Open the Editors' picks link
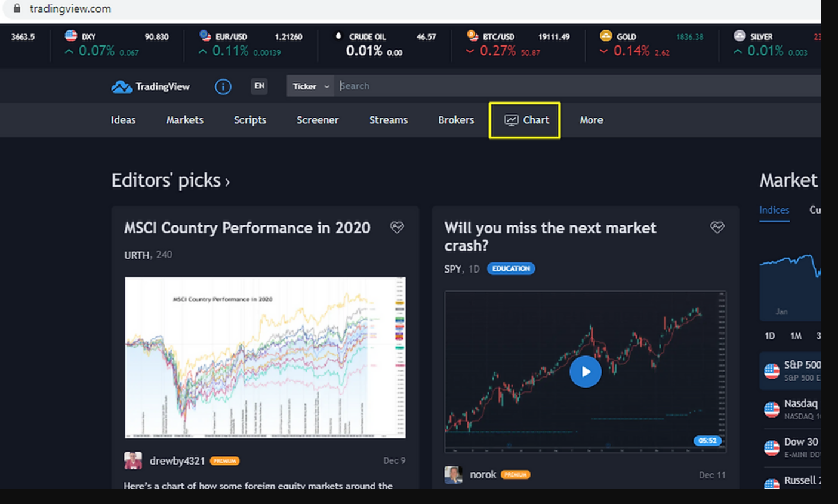This screenshot has height=504, width=838. click(x=170, y=180)
